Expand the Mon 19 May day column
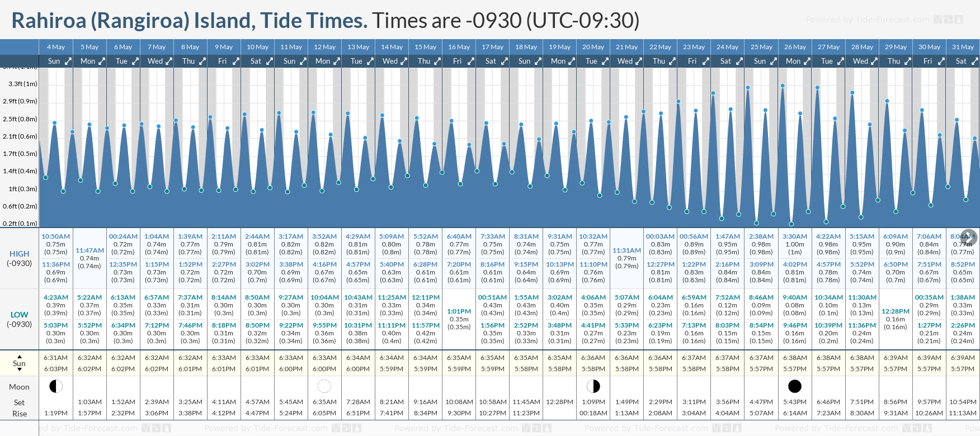Image resolution: width=980 pixels, height=436 pixels. 572,61
